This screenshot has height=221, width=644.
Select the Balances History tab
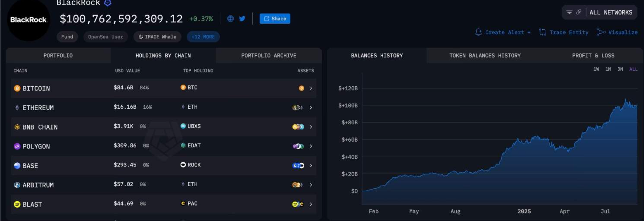coord(377,56)
